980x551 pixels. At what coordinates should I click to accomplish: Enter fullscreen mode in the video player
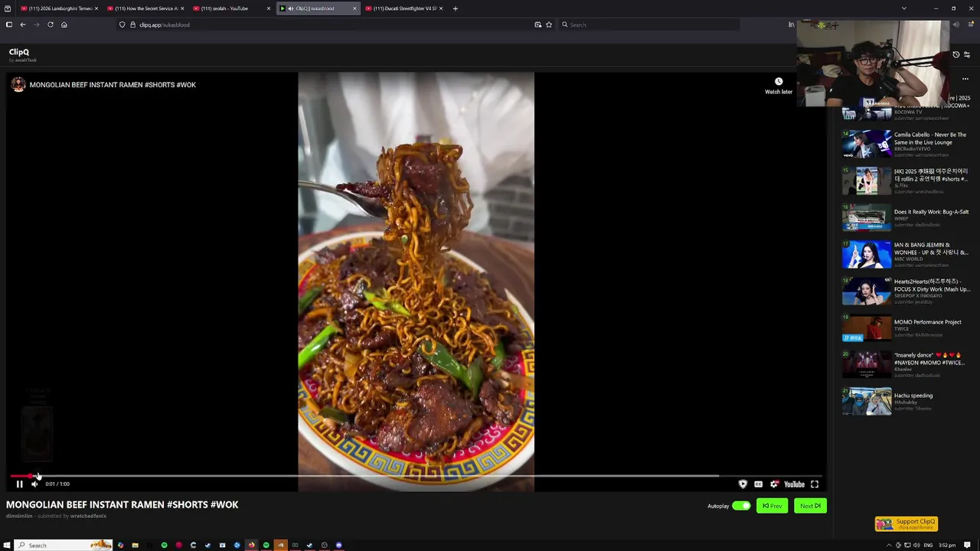(x=815, y=484)
